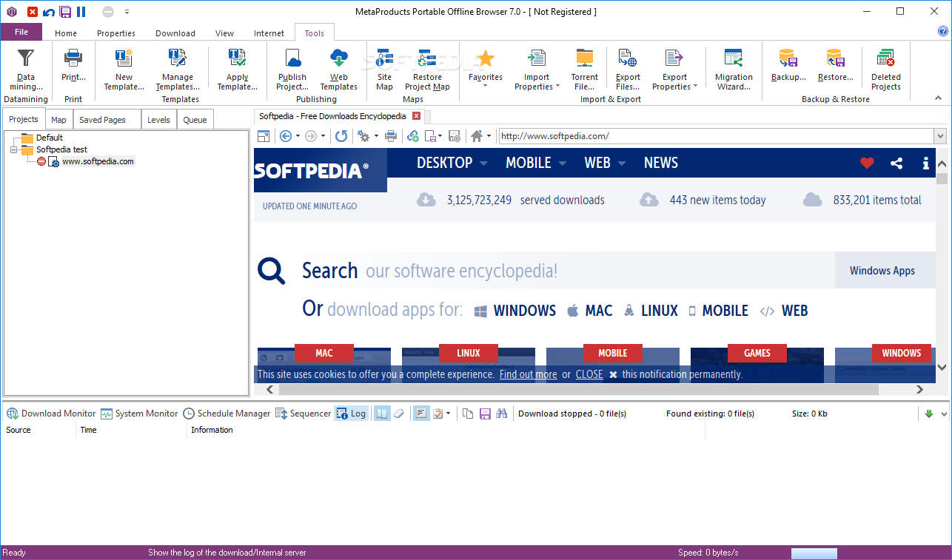Open the Sequencer

pyautogui.click(x=303, y=414)
